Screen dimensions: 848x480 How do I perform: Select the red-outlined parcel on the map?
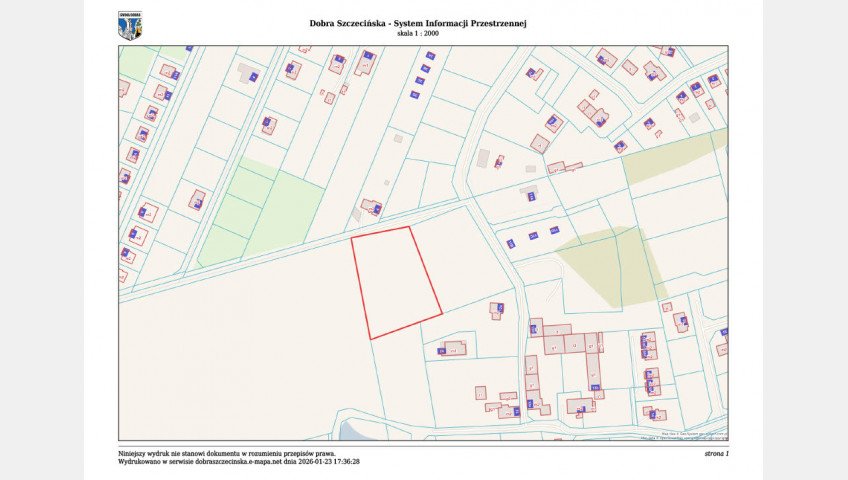[x=396, y=282]
